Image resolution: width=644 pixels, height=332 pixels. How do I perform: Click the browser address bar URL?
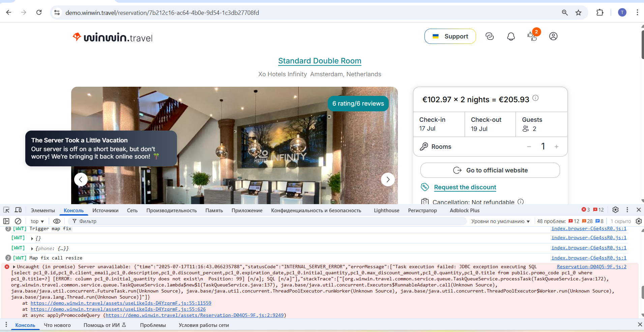[x=162, y=12]
